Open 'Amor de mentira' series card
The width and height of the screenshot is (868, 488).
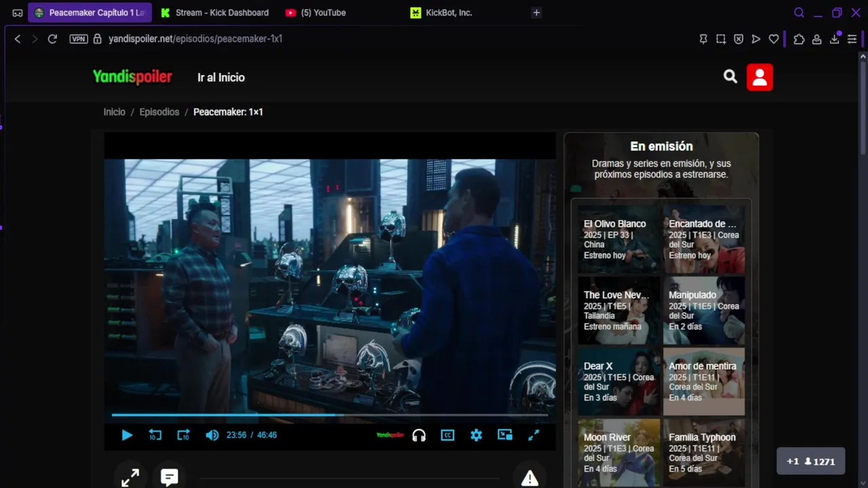pos(704,382)
